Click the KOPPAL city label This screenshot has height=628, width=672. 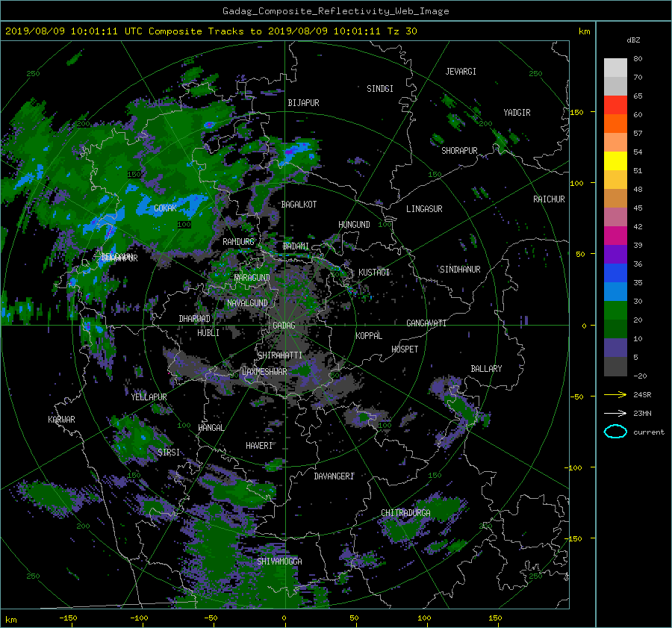[x=369, y=336]
